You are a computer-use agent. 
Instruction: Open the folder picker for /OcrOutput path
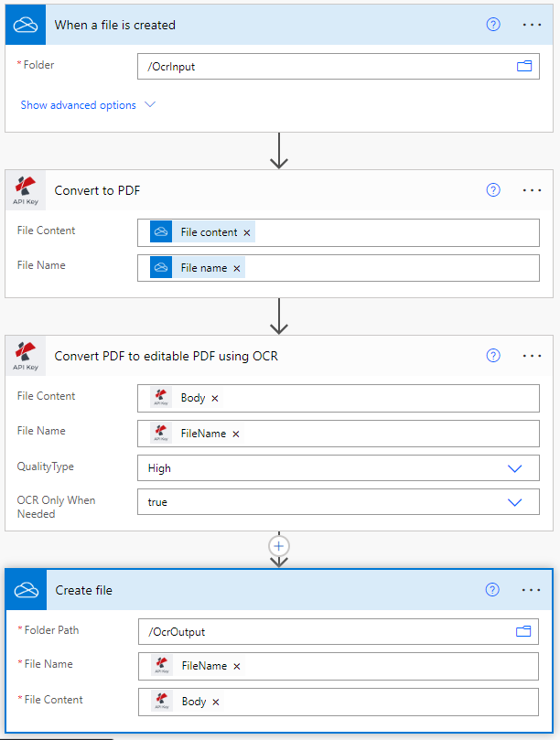(523, 631)
